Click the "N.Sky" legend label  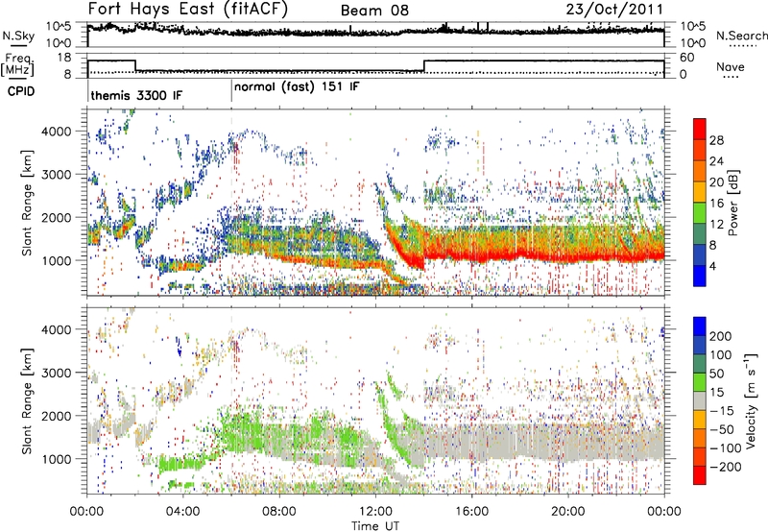tap(18, 36)
